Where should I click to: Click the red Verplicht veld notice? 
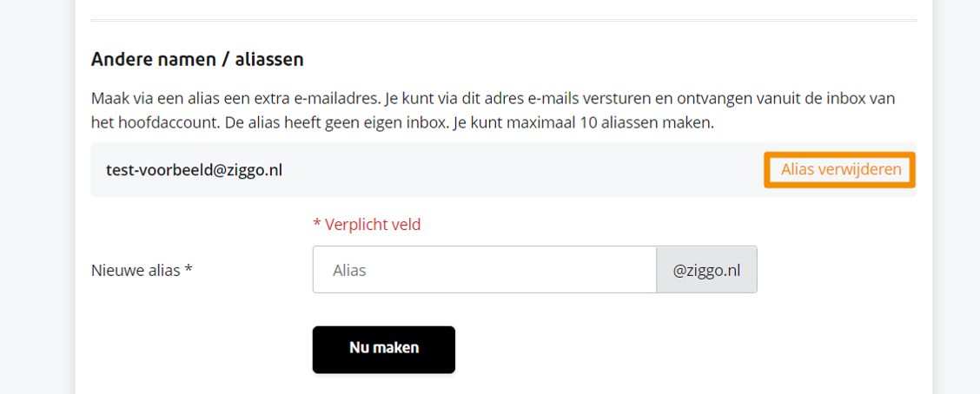[x=367, y=225]
